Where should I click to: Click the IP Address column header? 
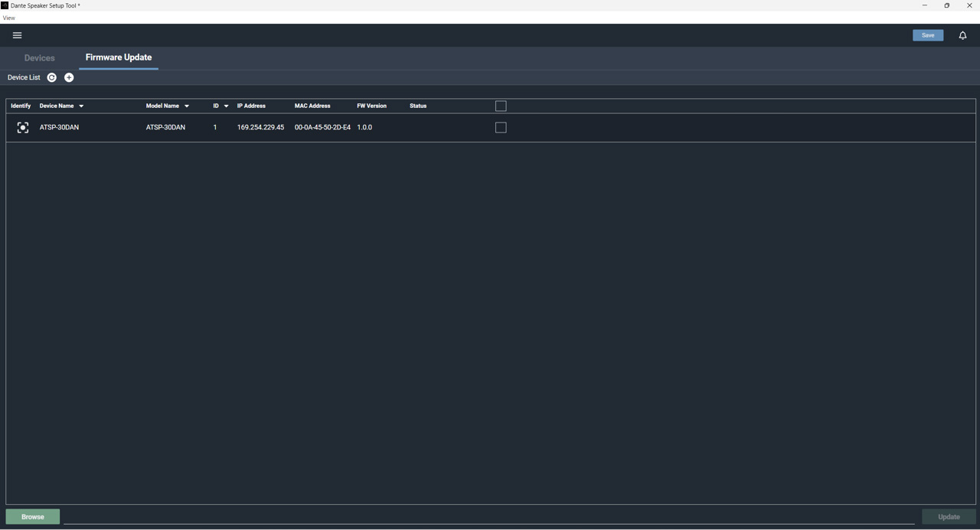(x=251, y=106)
